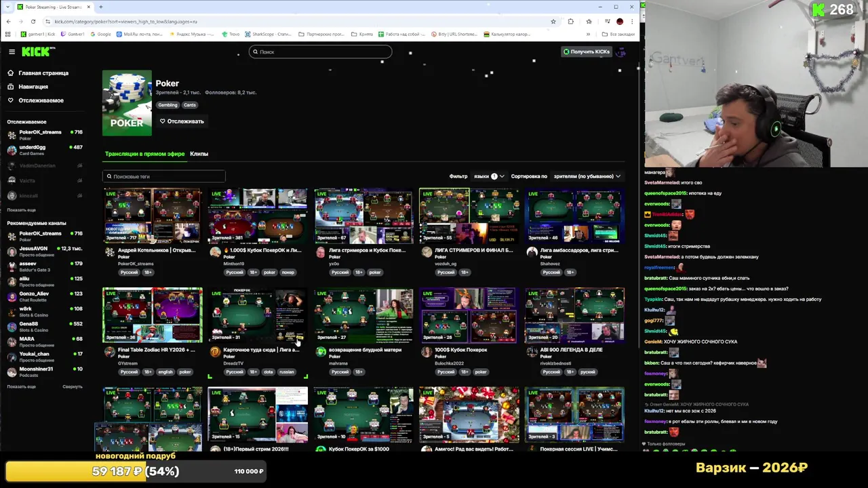Open возвращение блудной матери stream title

coord(365,350)
